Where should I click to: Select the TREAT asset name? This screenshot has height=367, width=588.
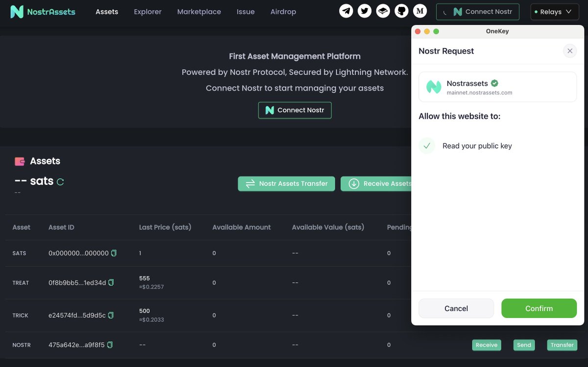click(x=21, y=283)
